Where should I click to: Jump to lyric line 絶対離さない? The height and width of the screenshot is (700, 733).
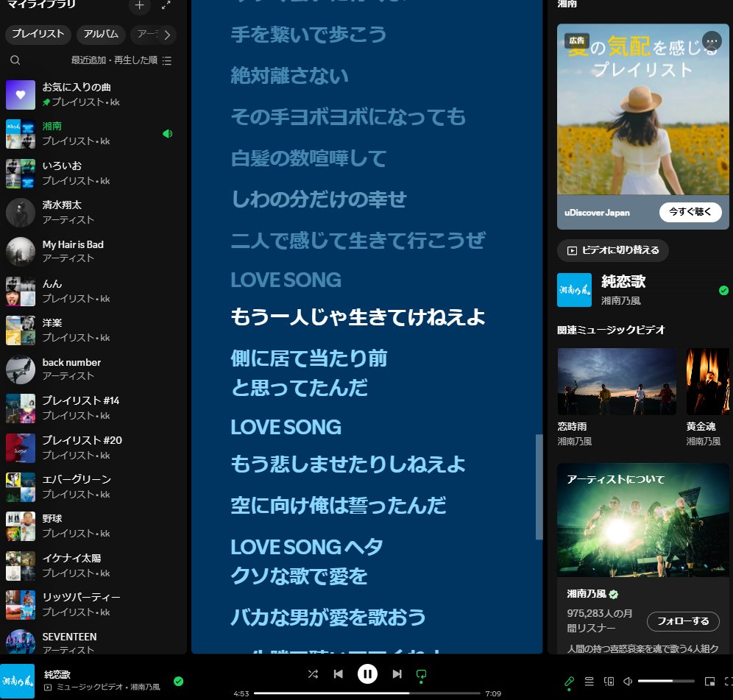[x=289, y=76]
